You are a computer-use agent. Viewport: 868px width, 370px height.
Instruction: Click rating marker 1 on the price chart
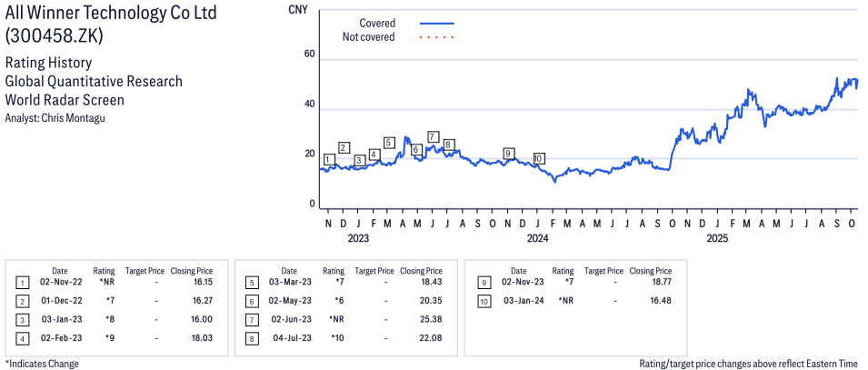[328, 160]
